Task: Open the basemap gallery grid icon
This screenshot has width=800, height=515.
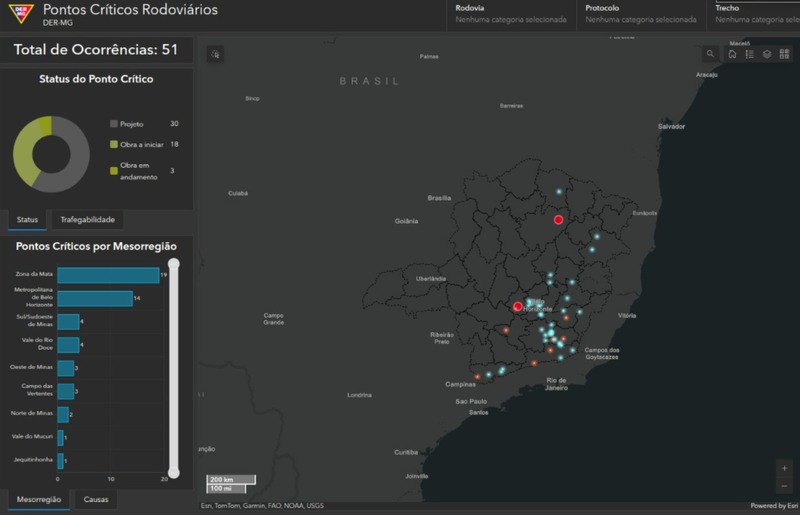Action: 784,54
